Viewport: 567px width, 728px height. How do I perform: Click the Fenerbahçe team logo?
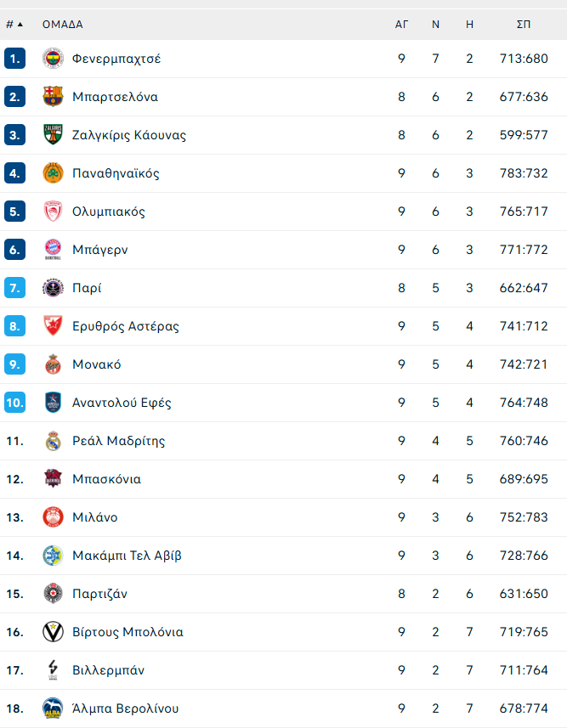coord(53,59)
